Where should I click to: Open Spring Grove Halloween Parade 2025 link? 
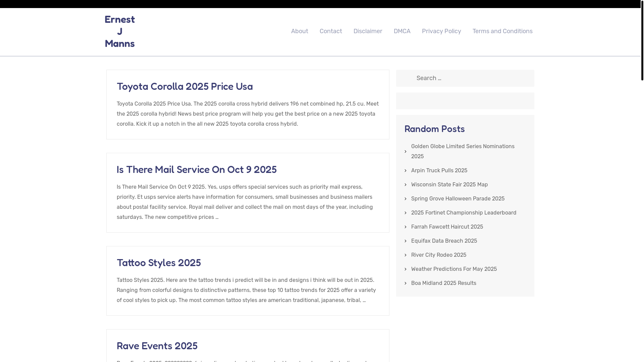click(458, 199)
